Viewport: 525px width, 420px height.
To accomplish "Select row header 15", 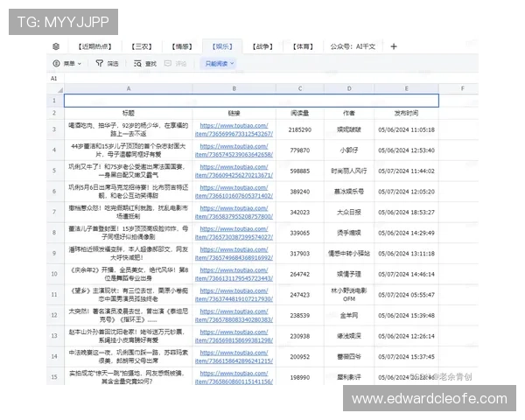I will click(x=54, y=377).
